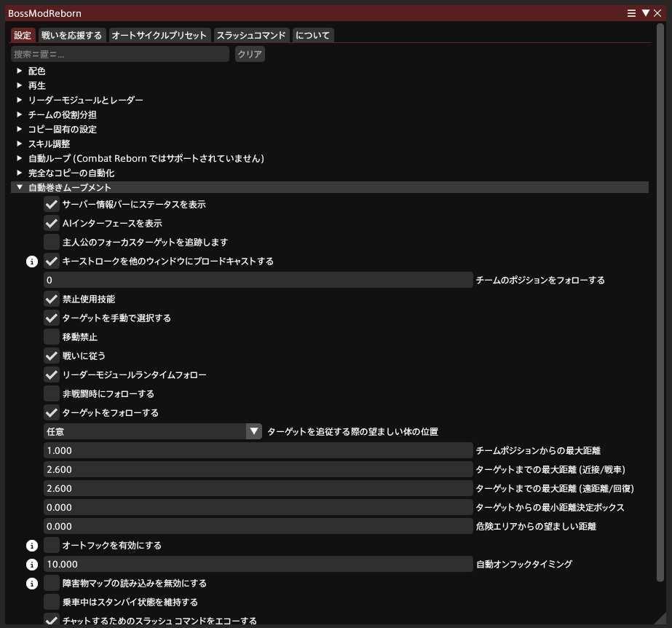Switch to the 設定 tab
This screenshot has width=672, height=628.
coord(23,35)
